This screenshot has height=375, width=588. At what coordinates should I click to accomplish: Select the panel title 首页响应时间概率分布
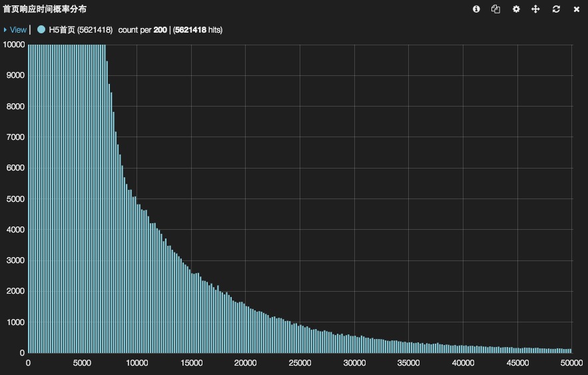(x=45, y=9)
